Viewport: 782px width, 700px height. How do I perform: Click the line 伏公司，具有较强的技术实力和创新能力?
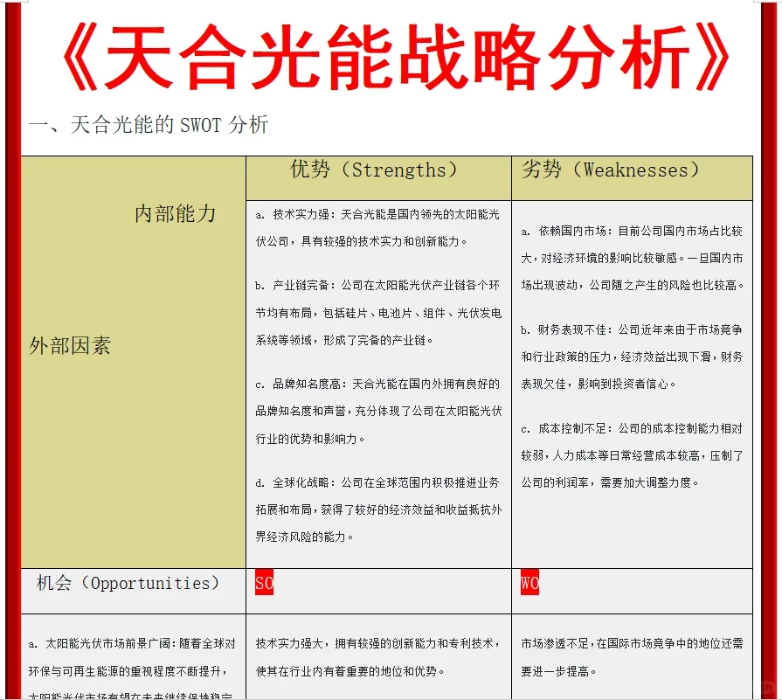(x=361, y=241)
